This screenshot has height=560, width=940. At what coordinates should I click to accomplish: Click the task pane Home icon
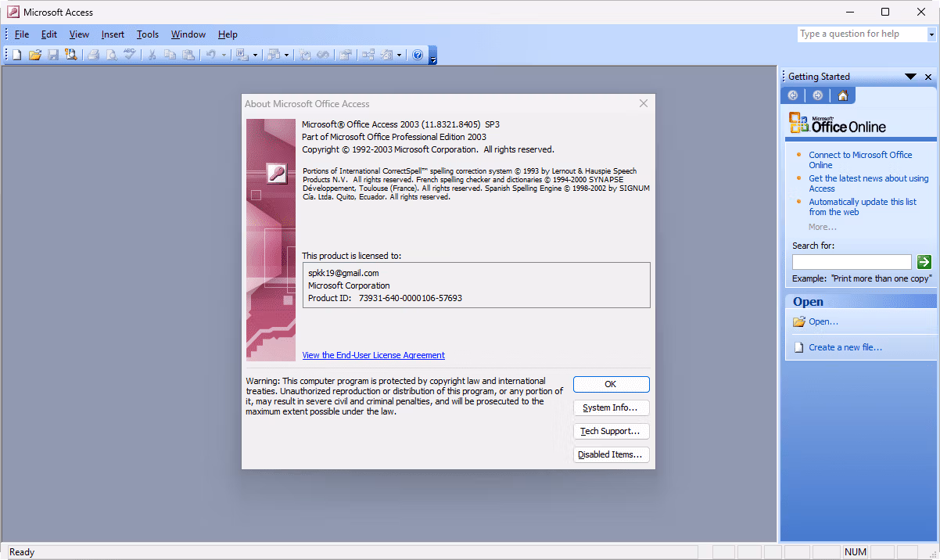point(843,95)
